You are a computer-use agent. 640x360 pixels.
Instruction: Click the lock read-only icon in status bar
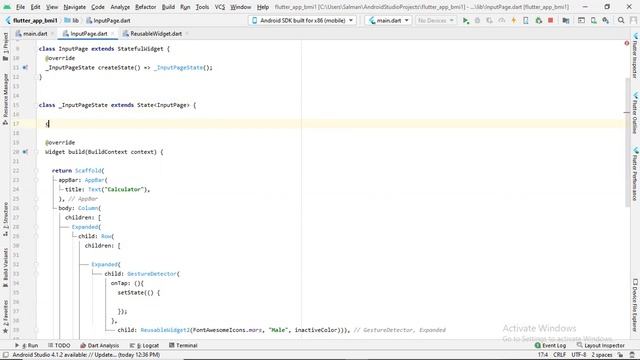coord(620,355)
